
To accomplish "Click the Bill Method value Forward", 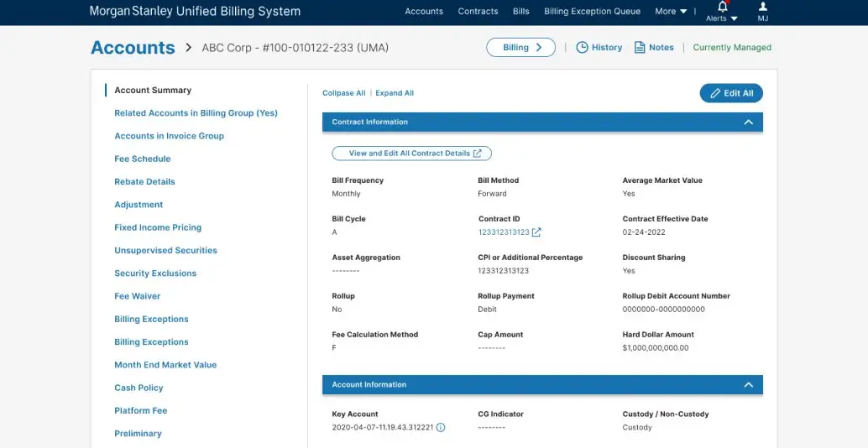I will (x=492, y=194).
